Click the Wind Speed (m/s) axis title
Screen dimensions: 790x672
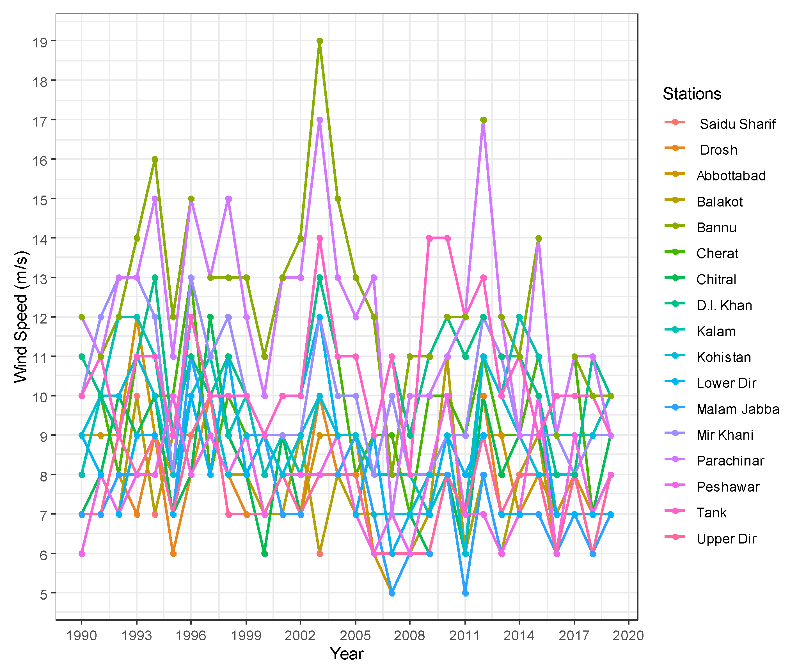21,317
